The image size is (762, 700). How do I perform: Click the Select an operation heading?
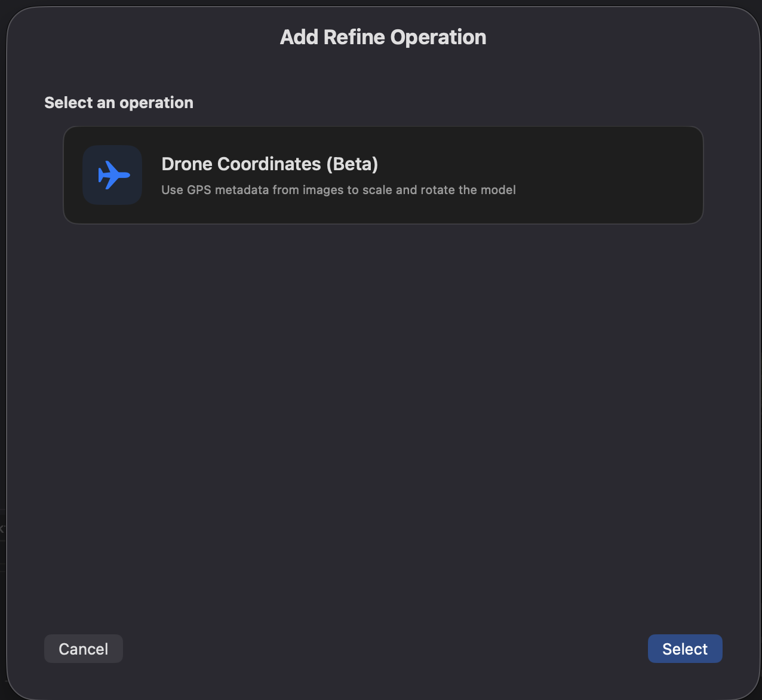(x=118, y=102)
